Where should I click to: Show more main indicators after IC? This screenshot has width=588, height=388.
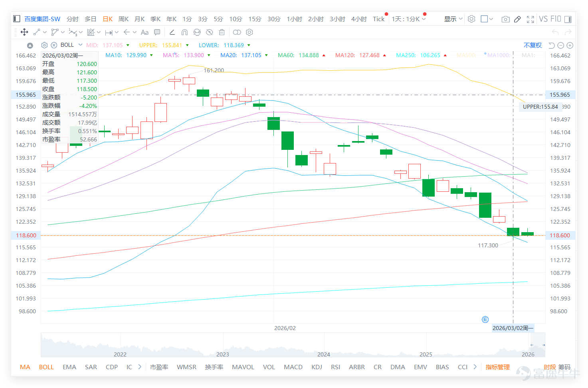pyautogui.click(x=140, y=367)
